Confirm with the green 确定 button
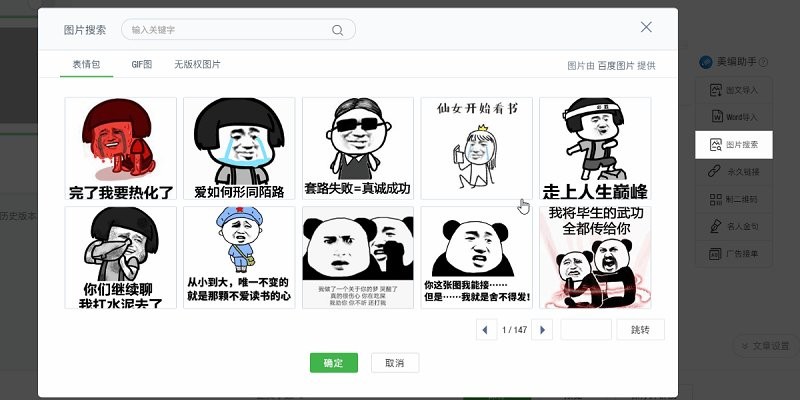Image resolution: width=800 pixels, height=400 pixels. pyautogui.click(x=334, y=363)
